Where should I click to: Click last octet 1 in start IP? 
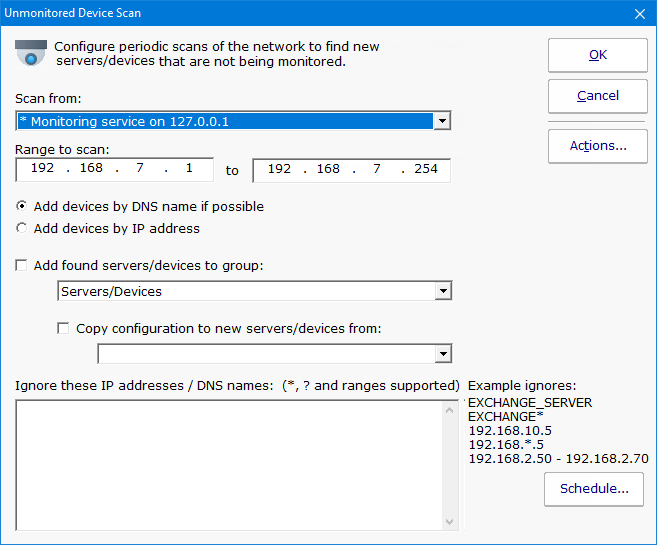[189, 170]
